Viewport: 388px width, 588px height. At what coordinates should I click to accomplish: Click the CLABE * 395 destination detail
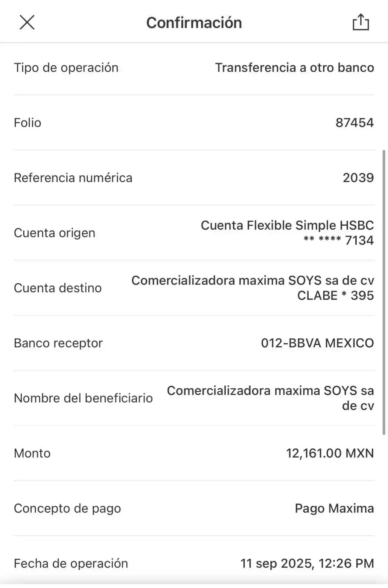tap(335, 295)
